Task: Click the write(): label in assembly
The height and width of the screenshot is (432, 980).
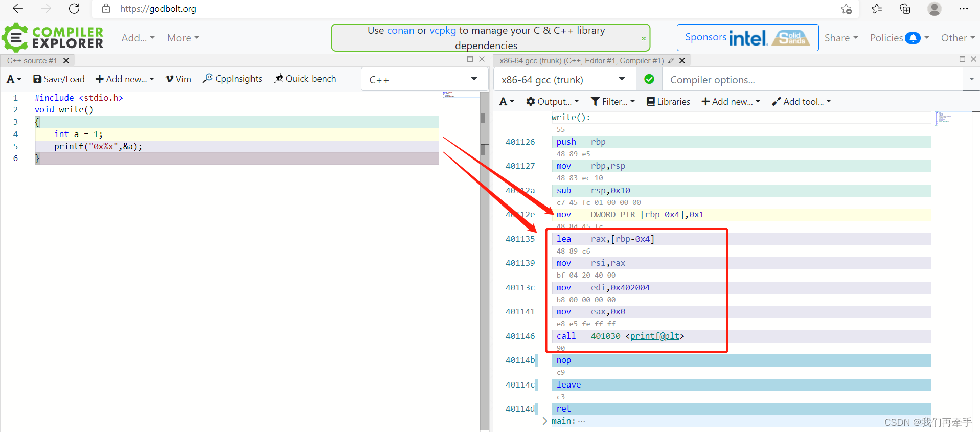Action: 571,117
